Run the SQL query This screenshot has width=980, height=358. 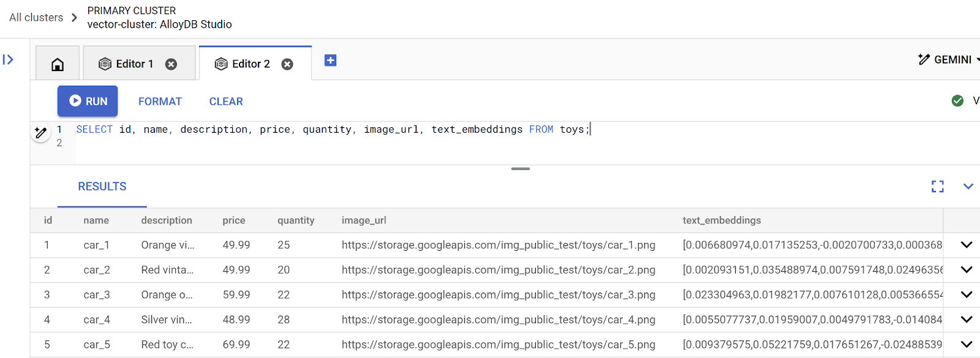click(x=88, y=101)
